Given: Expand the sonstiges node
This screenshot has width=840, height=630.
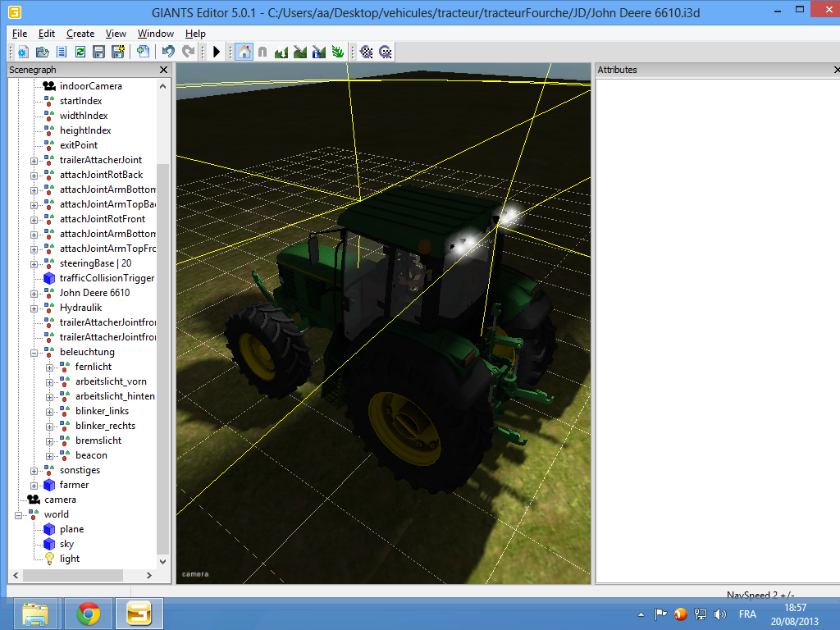Looking at the screenshot, I should point(34,471).
